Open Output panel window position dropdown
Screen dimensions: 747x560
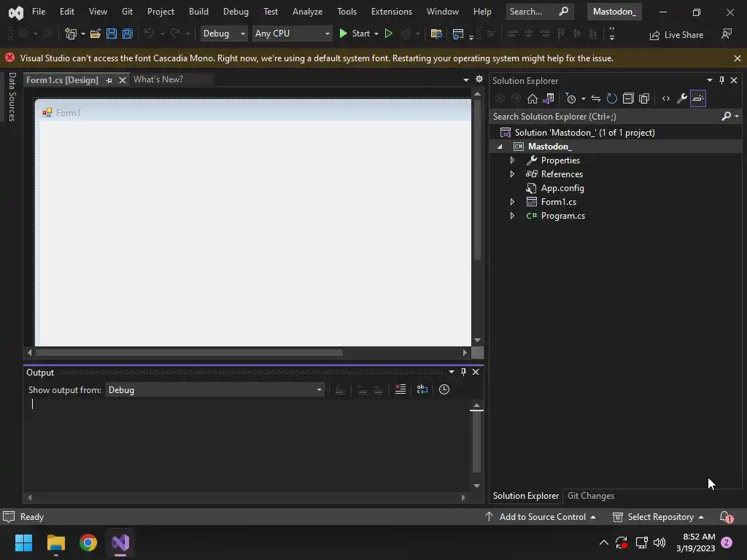point(451,372)
